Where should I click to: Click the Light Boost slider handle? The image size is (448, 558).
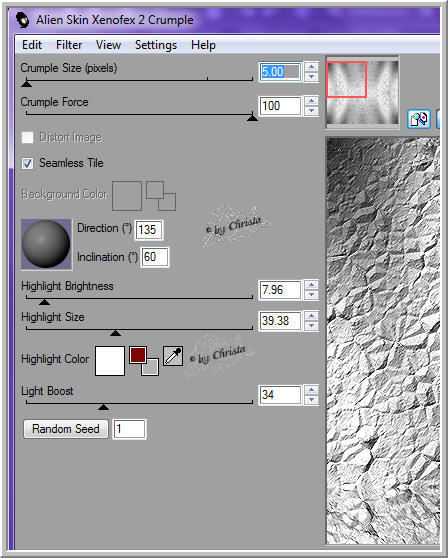pos(103,407)
